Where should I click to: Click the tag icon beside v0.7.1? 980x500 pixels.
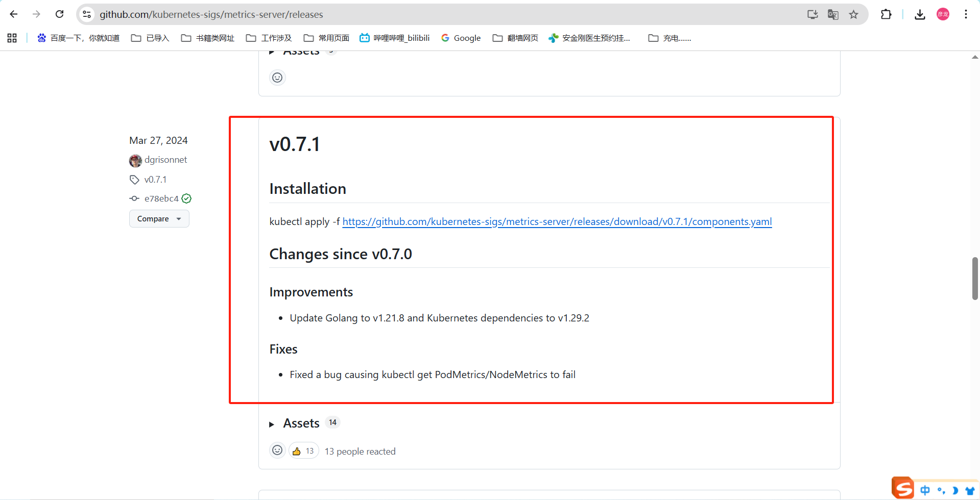tap(134, 180)
